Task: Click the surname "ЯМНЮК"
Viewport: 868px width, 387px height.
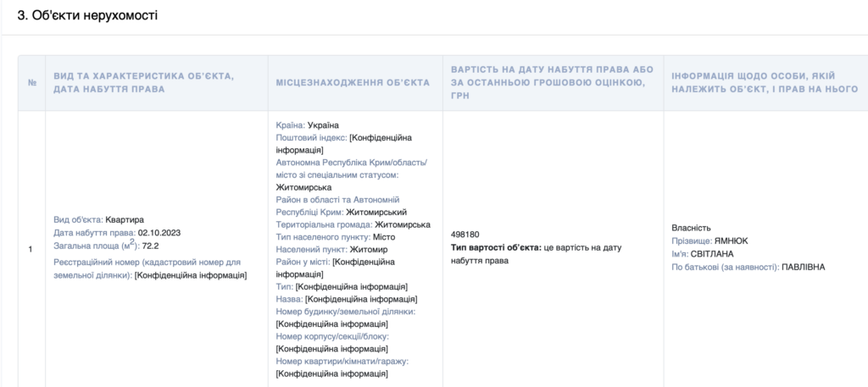Action: pyautogui.click(x=731, y=240)
